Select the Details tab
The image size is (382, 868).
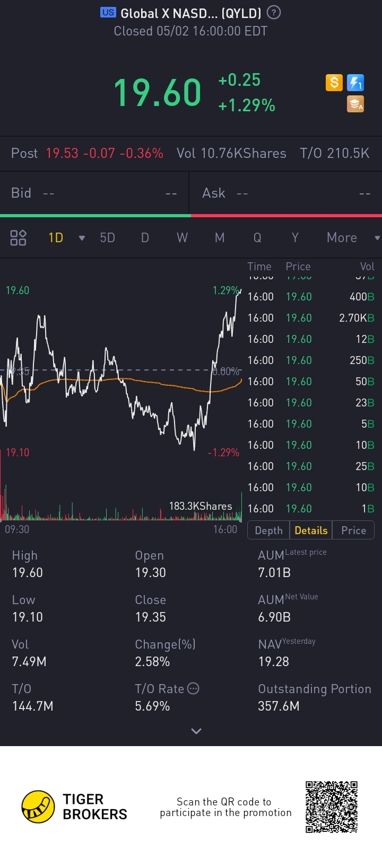[311, 530]
